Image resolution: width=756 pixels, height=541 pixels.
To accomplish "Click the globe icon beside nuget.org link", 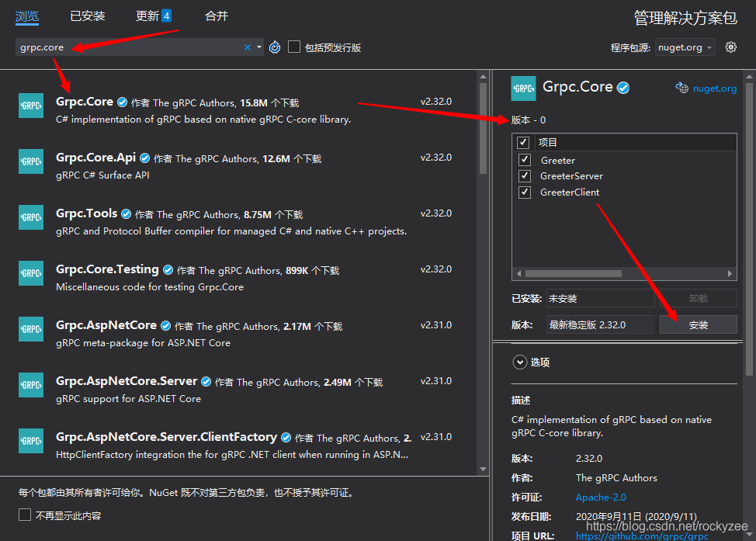I will [x=681, y=88].
